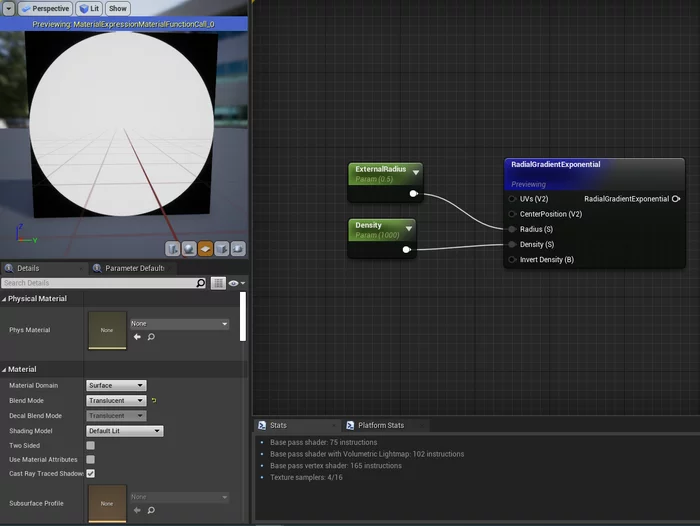Open the Material Domain dropdown
Screen dimensions: 700x526
coord(116,385)
